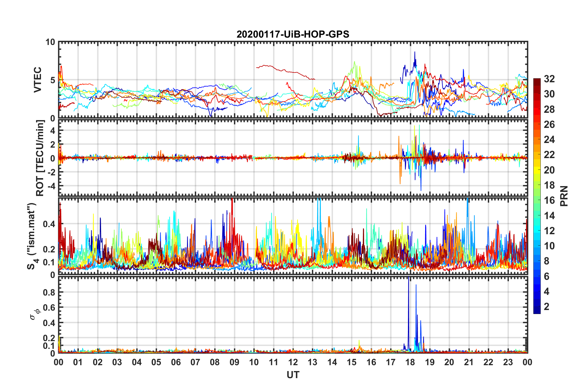Select the 06 tick on the UT axis
The height and width of the screenshot is (392, 586).
click(x=176, y=362)
